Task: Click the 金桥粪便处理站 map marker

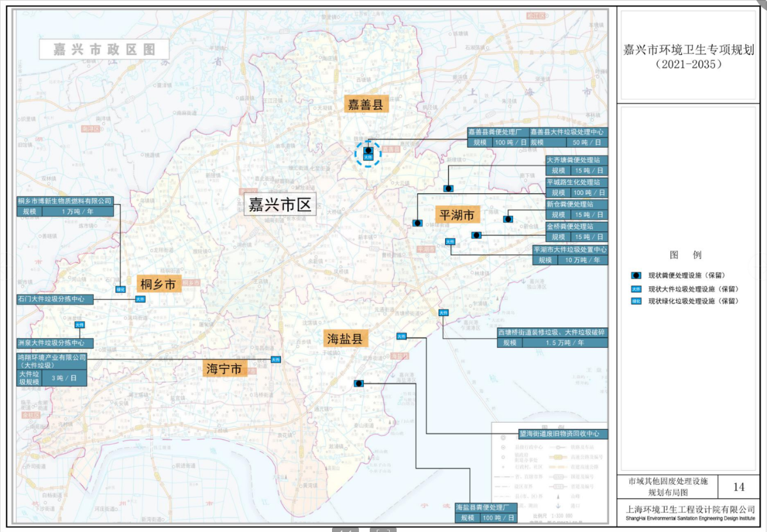Action: (x=477, y=235)
